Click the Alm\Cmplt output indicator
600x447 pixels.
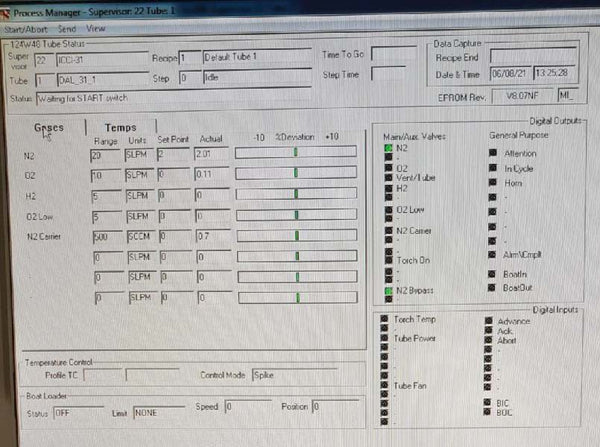492,254
